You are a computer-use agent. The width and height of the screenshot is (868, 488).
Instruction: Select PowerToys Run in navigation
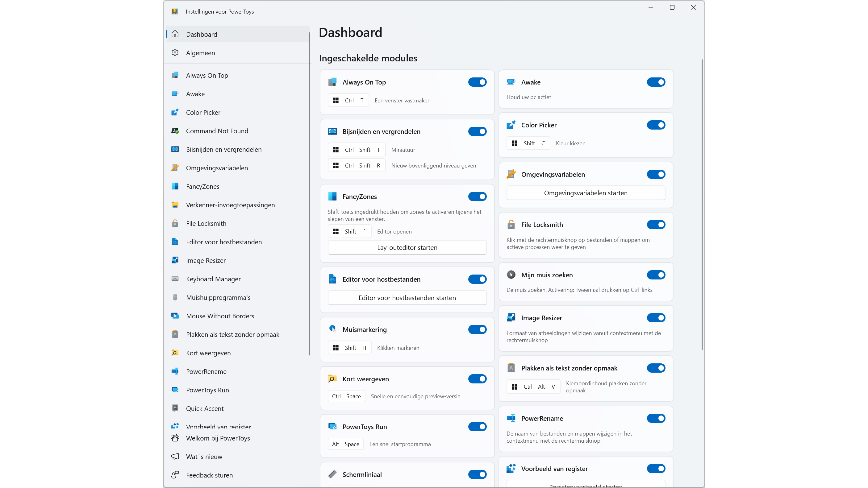pos(207,390)
